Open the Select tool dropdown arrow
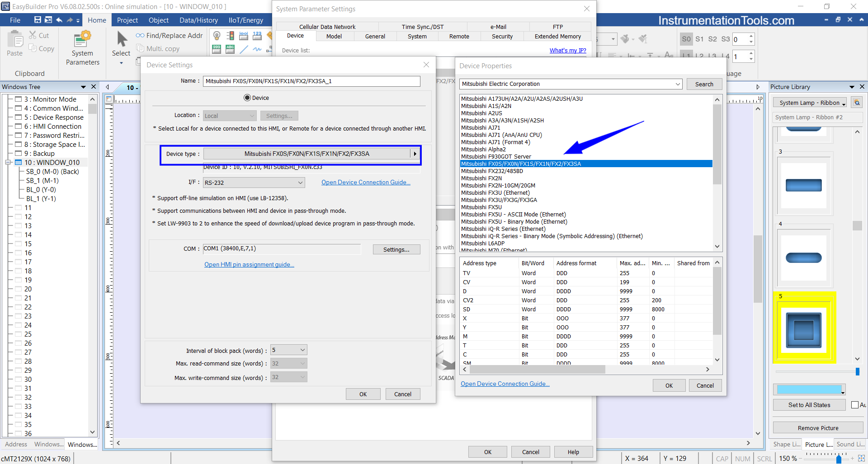Image resolution: width=868 pixels, height=464 pixels. click(121, 63)
